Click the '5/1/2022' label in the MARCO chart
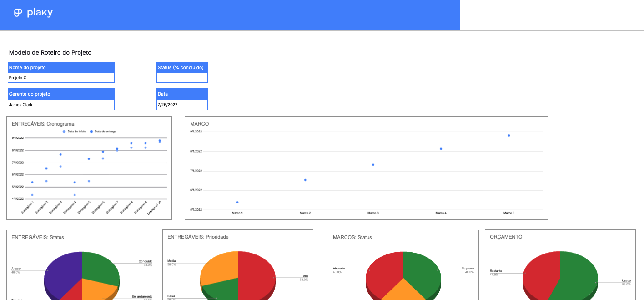This screenshot has height=300, width=644. coord(196,210)
